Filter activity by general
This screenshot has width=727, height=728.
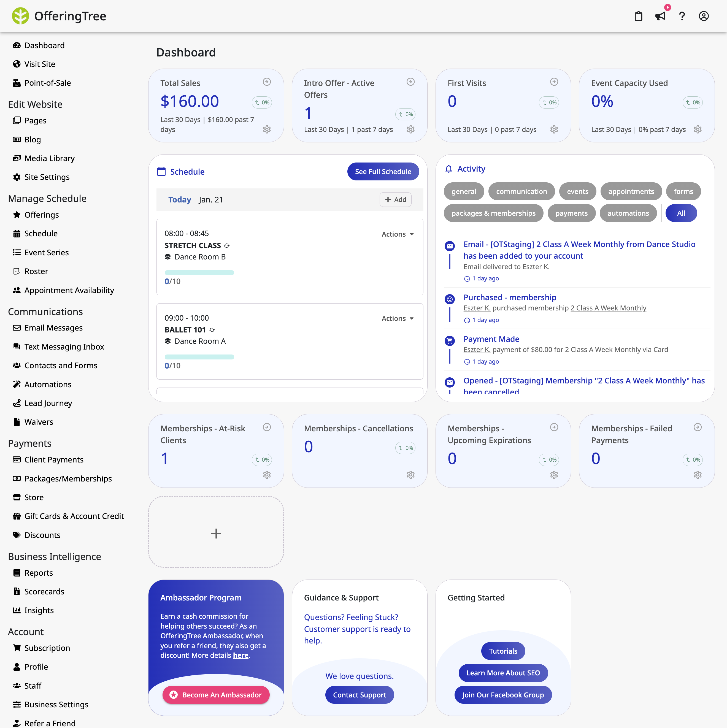pyautogui.click(x=464, y=191)
